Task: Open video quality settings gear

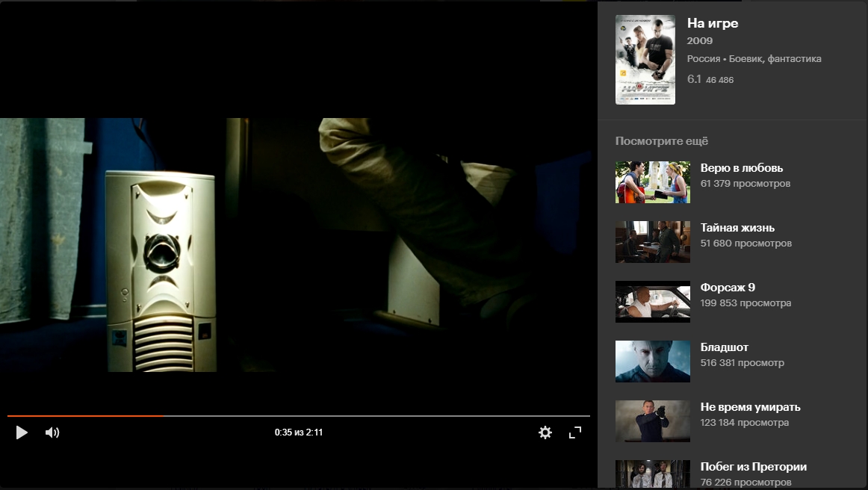Action: [545, 432]
